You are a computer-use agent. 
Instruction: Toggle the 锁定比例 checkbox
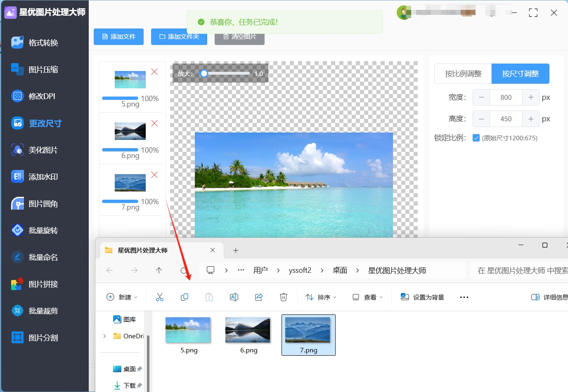476,138
